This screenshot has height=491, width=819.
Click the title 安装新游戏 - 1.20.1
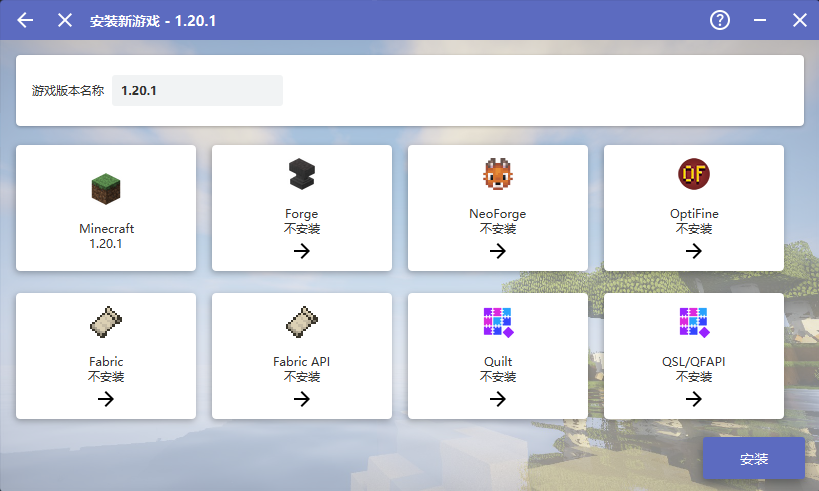(153, 21)
